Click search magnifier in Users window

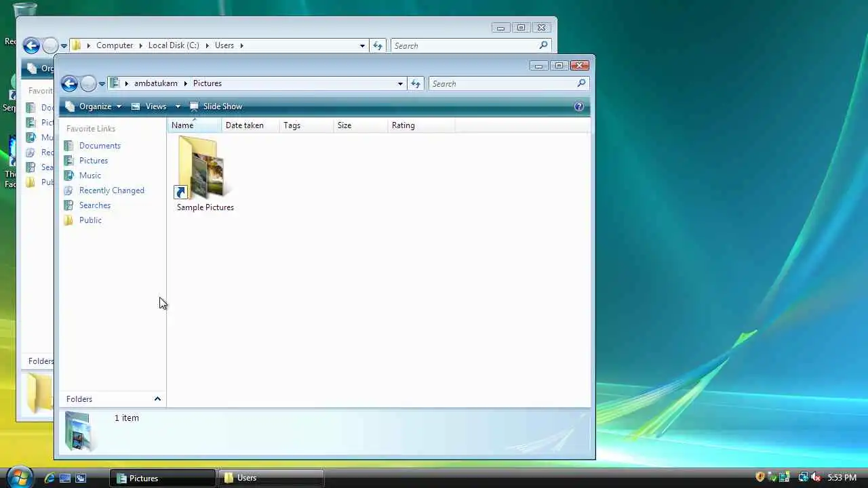tap(543, 45)
